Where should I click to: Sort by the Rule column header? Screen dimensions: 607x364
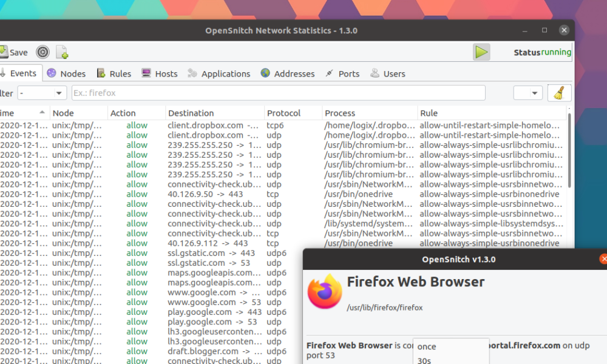pos(492,113)
